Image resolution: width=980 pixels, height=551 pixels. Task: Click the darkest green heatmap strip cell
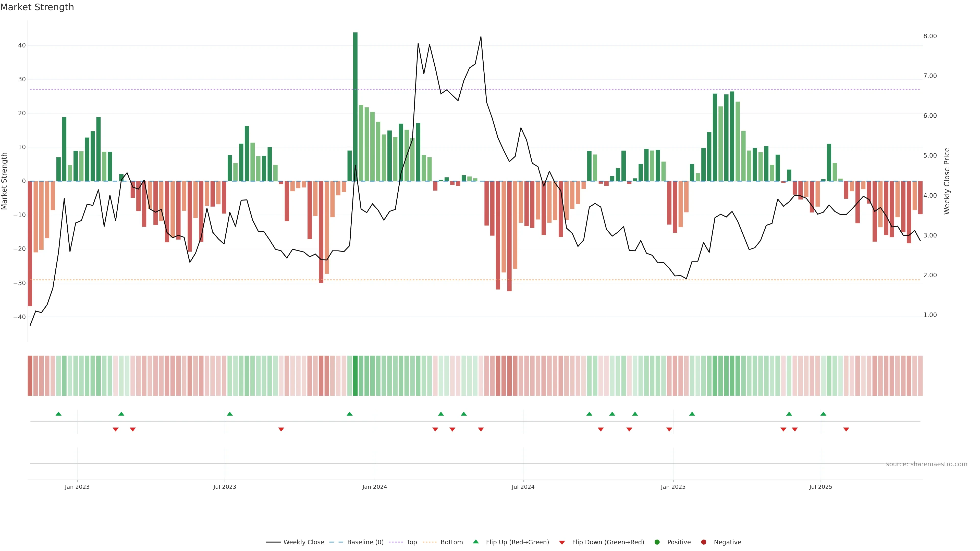[x=355, y=375]
